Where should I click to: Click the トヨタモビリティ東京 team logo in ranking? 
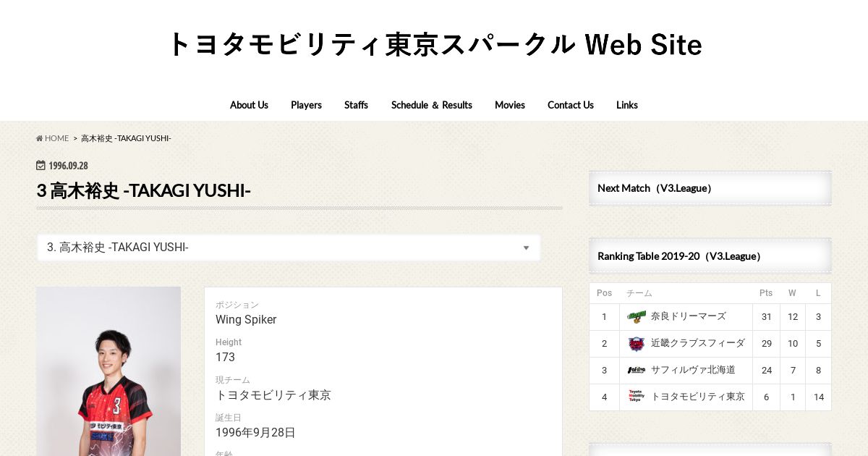click(x=637, y=397)
